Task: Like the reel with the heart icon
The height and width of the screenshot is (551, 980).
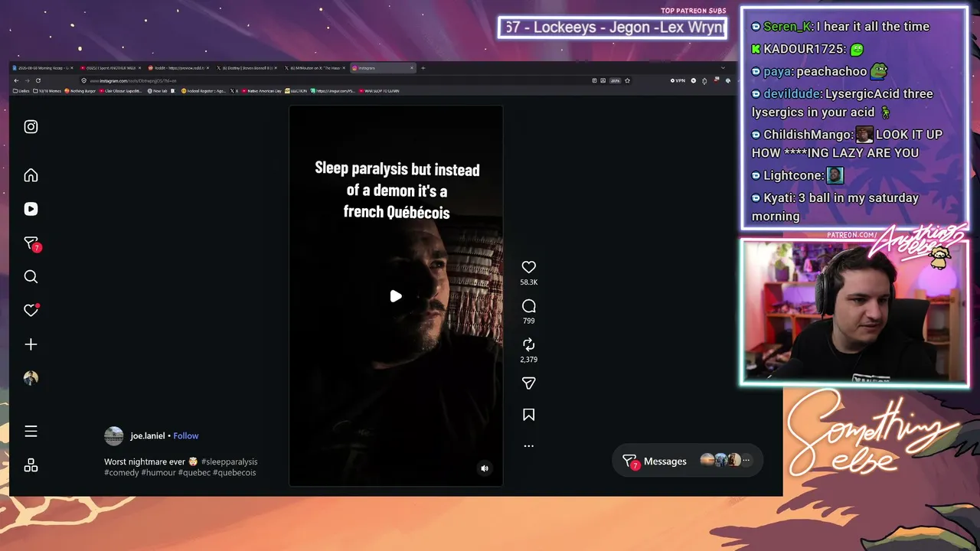Action: click(528, 267)
